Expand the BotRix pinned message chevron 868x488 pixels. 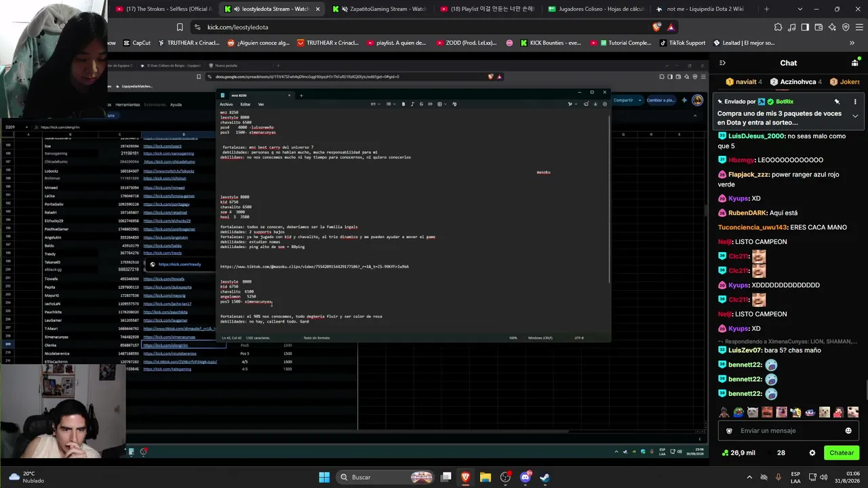click(855, 116)
